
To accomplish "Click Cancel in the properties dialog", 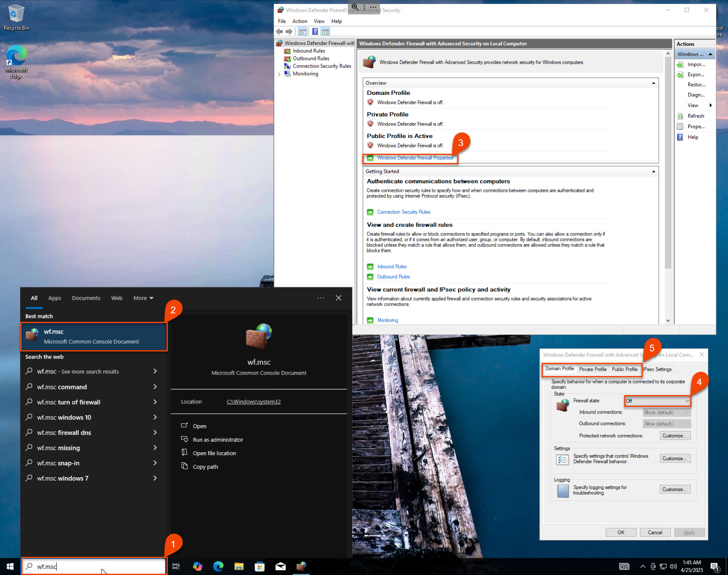I will tap(655, 533).
